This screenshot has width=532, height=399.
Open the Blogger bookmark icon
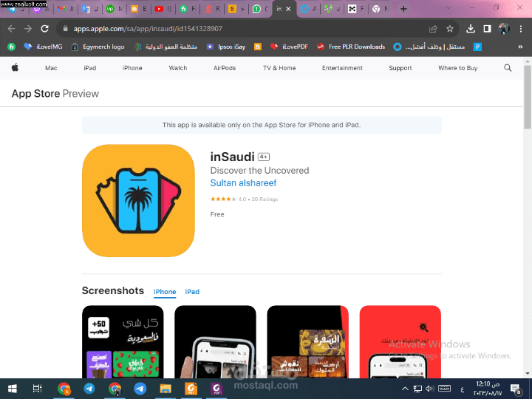(x=258, y=47)
